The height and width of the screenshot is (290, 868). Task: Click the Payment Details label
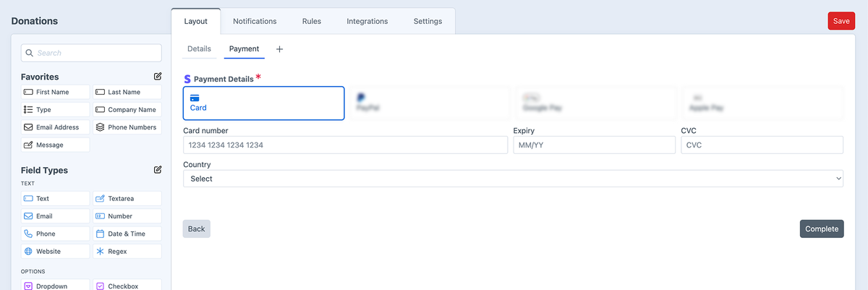224,79
